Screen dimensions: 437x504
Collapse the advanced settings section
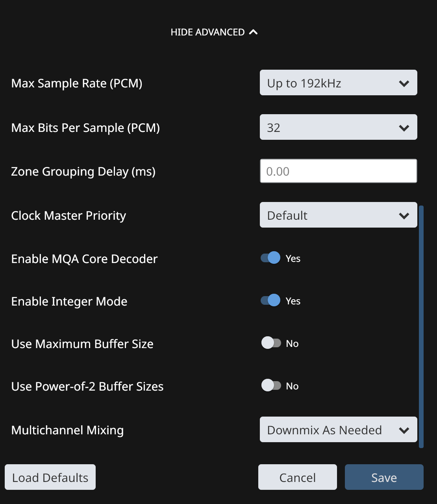pyautogui.click(x=215, y=32)
